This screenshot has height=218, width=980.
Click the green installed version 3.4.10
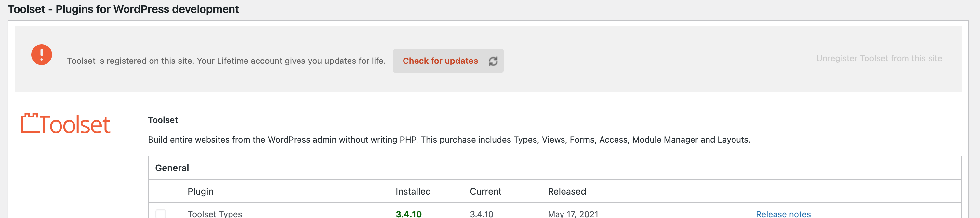click(409, 214)
